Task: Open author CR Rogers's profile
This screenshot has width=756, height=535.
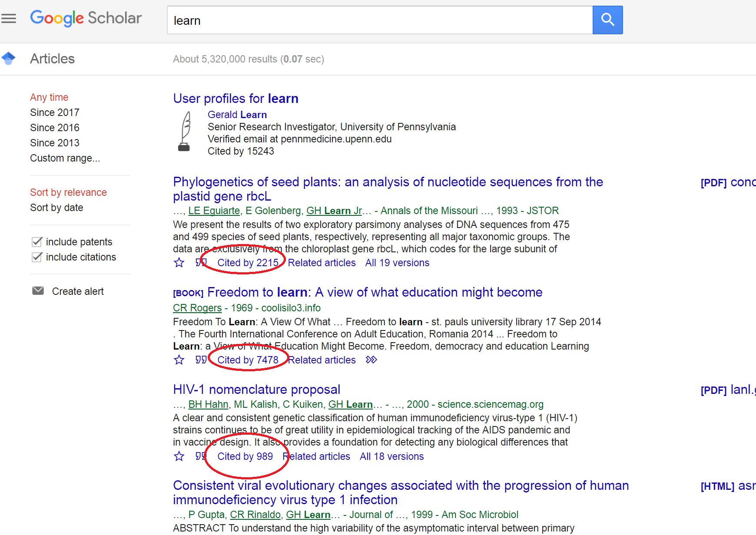Action: 197,308
